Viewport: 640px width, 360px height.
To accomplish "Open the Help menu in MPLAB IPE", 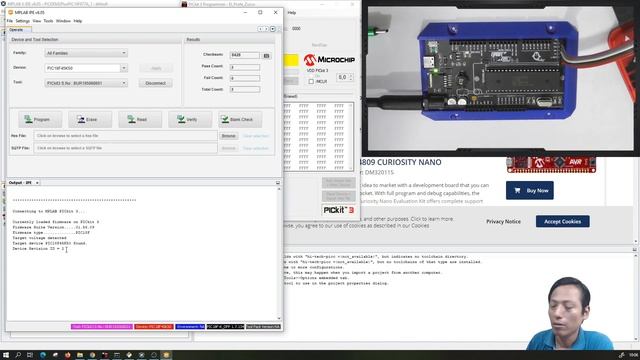I will [x=78, y=21].
